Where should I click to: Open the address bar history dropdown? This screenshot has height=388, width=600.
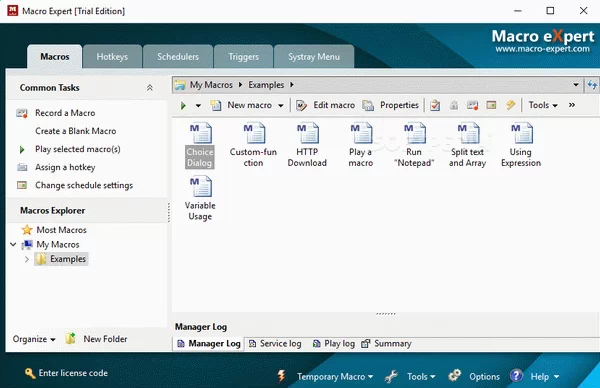coord(576,85)
